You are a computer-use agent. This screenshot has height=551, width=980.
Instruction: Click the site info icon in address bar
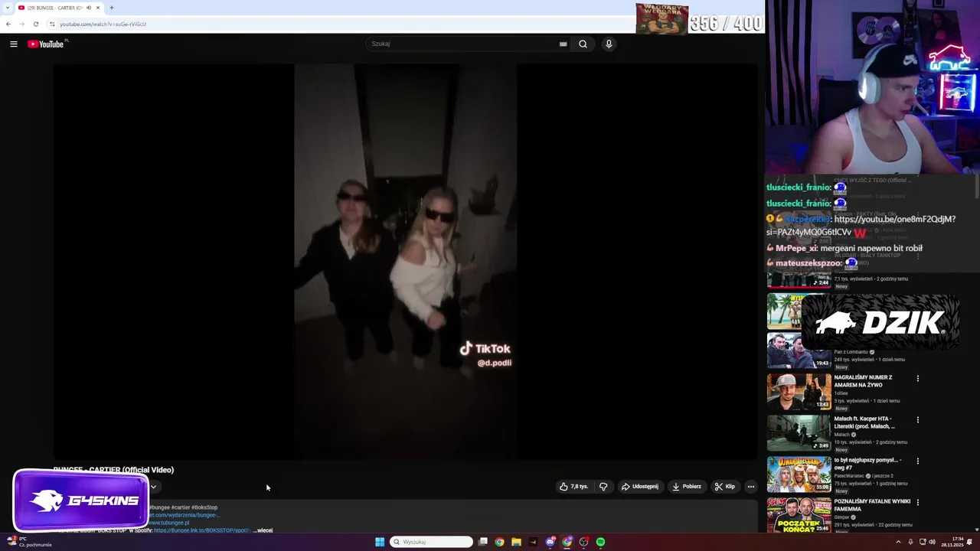(52, 24)
